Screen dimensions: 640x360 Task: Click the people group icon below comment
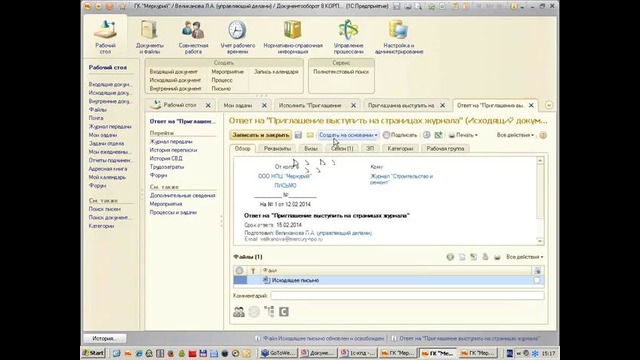pos(239,312)
